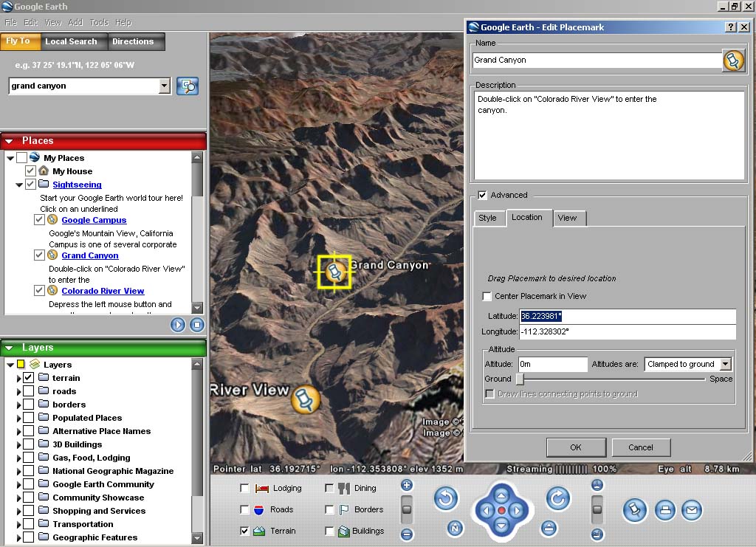Open the Altitudes are dropdown
The image size is (756, 547).
click(x=725, y=364)
